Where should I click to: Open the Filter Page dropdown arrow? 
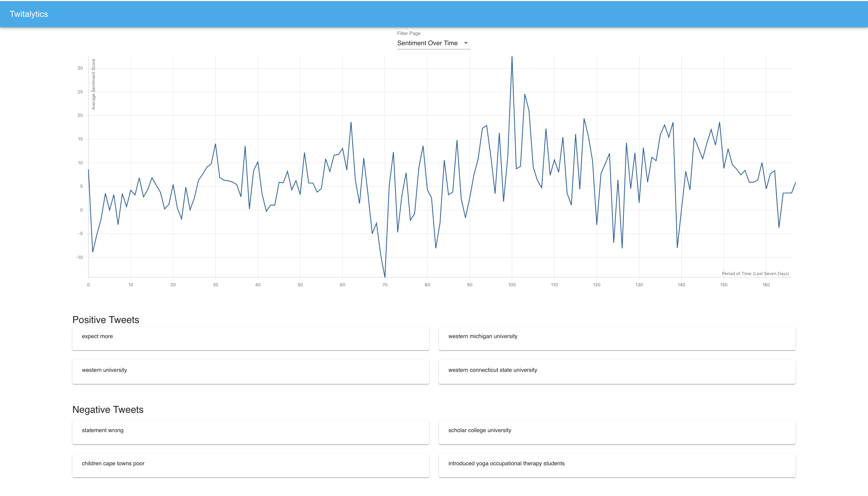(466, 43)
